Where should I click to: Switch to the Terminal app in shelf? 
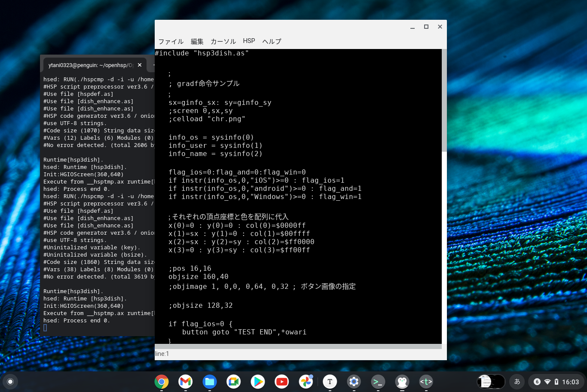[x=378, y=382]
